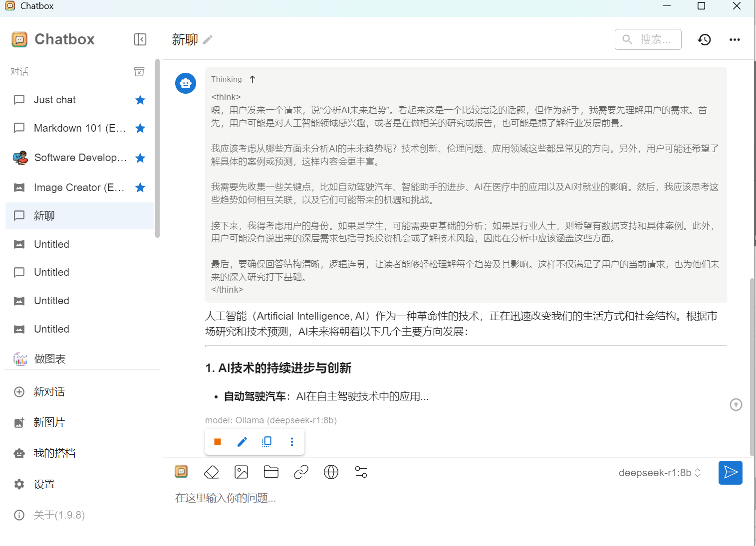Viewport: 756px width, 546px height.
Task: Toggle star on Software Developer chat
Action: click(140, 158)
